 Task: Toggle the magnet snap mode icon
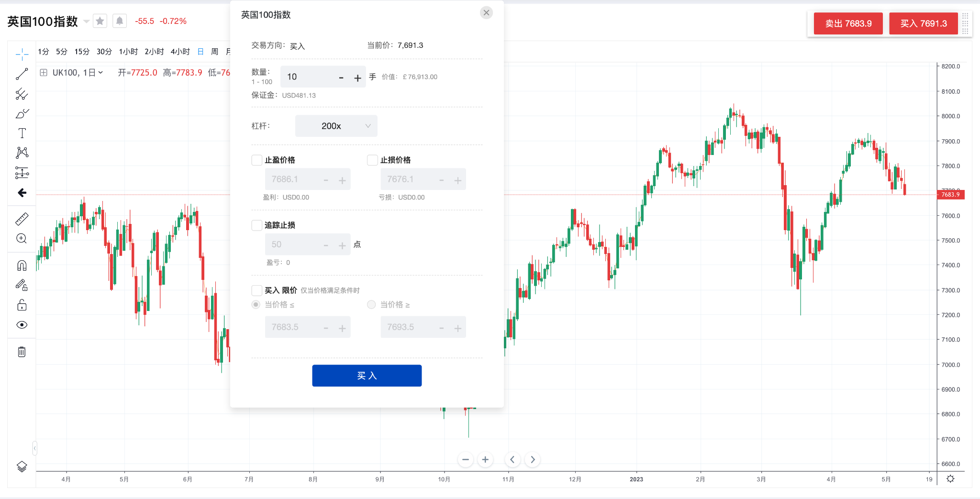(22, 266)
